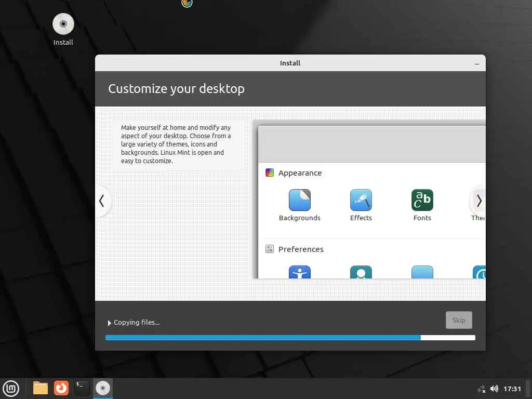Expand the Copying files details triangle
Viewport: 532px width, 399px height.
coord(109,323)
